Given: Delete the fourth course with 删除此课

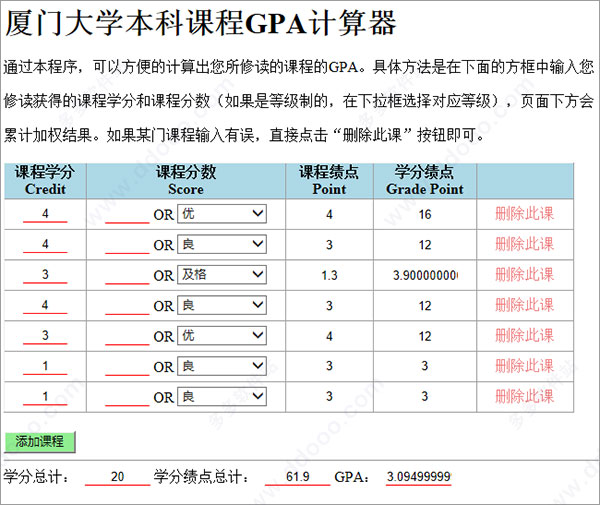Looking at the screenshot, I should [x=525, y=305].
